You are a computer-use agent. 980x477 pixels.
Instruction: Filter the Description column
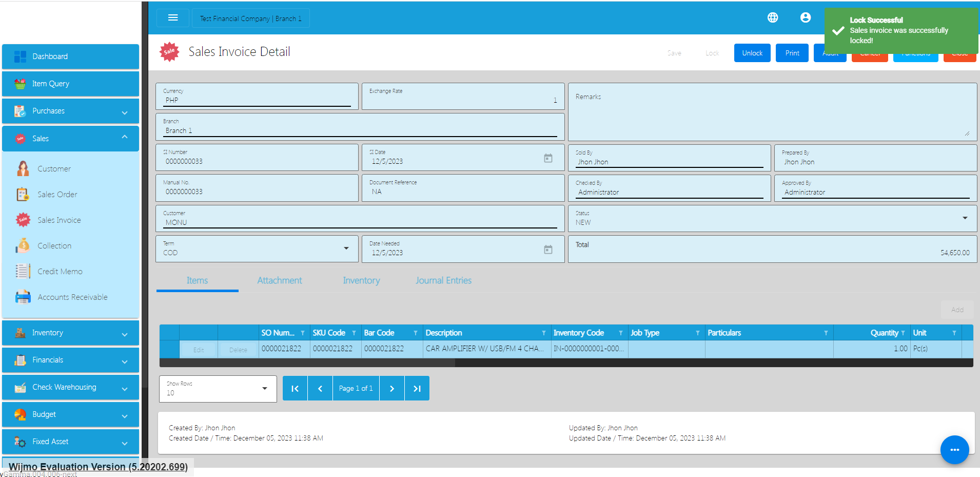pos(543,333)
